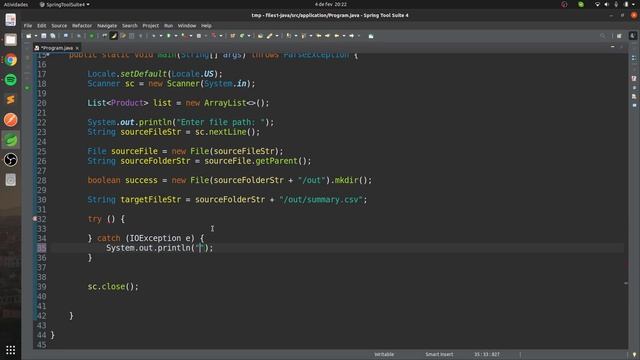Expand the Back history dropdown
This screenshot has width=640, height=360.
344,36
